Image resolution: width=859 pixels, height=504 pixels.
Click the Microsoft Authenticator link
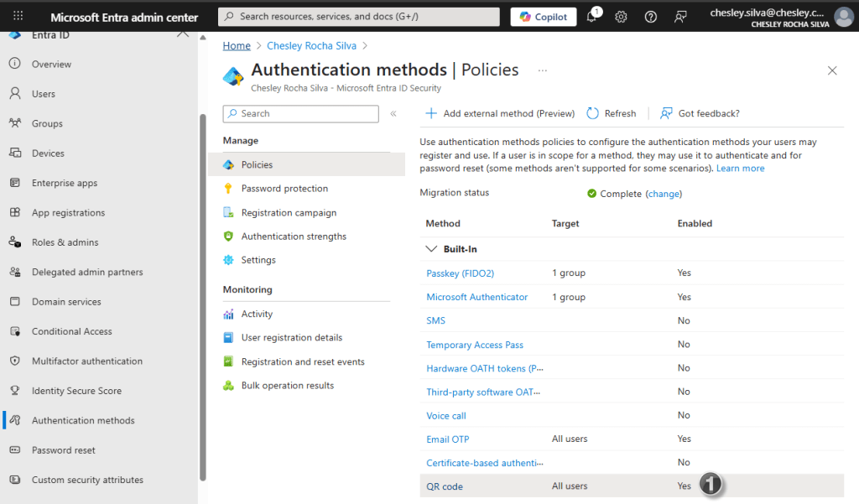pyautogui.click(x=476, y=297)
